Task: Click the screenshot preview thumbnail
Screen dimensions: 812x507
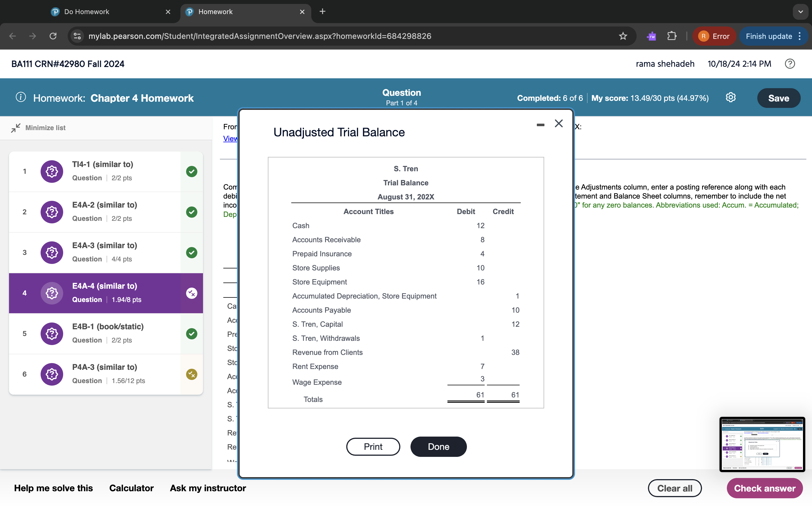Action: (x=762, y=444)
